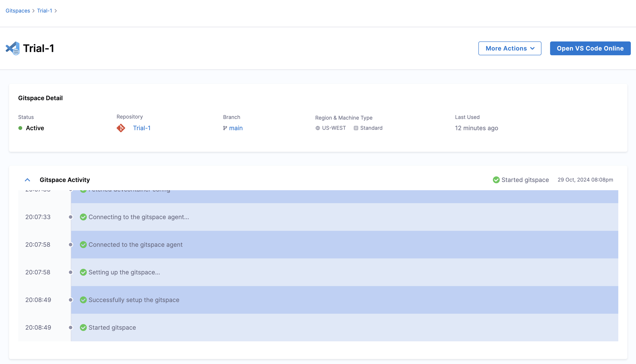Click the green Active status dot
Viewport: 636px width, 364px height.
20,128
